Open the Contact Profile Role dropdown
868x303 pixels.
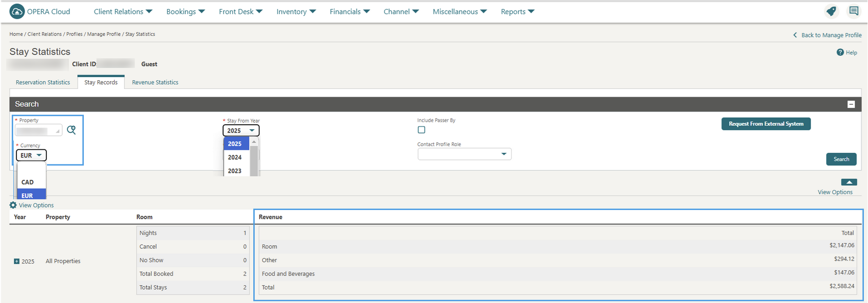tap(465, 154)
